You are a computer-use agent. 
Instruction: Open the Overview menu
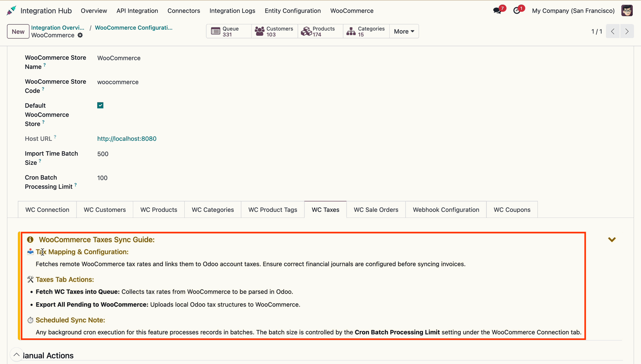point(94,11)
